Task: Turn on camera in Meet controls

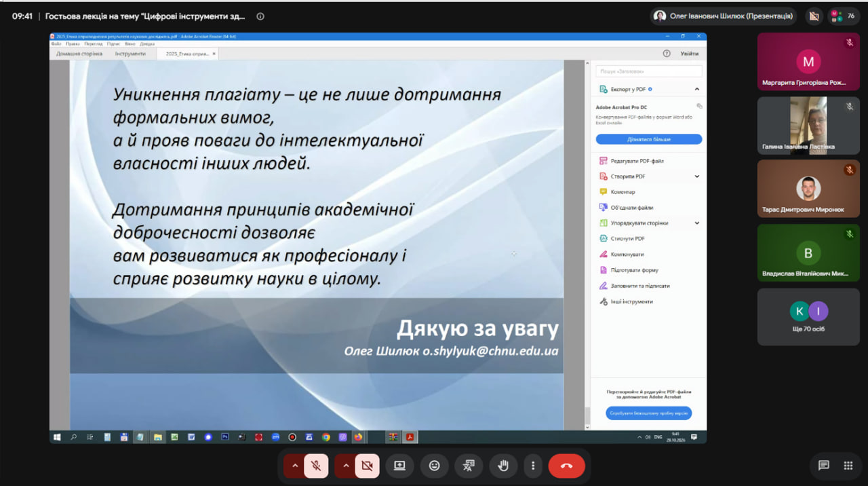Action: (367, 466)
